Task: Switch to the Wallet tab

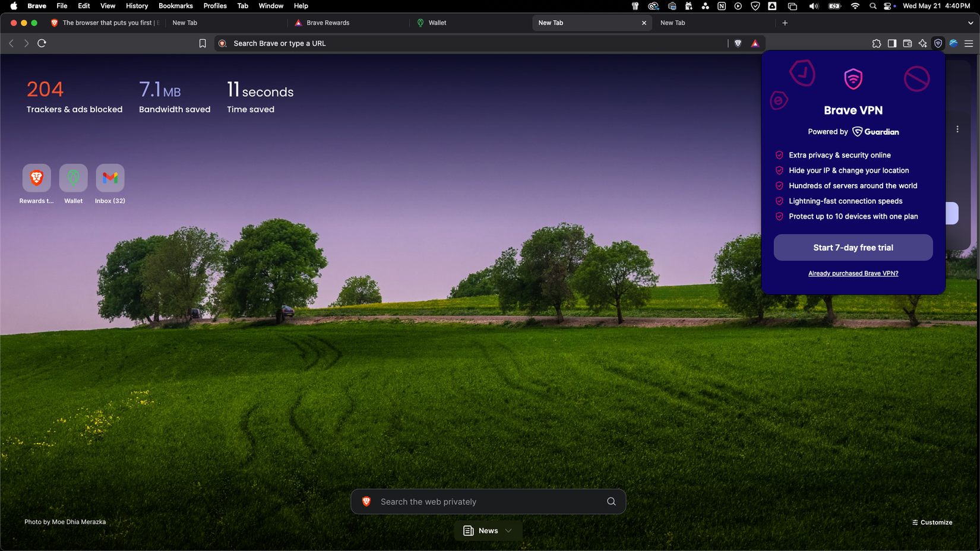Action: click(x=470, y=23)
